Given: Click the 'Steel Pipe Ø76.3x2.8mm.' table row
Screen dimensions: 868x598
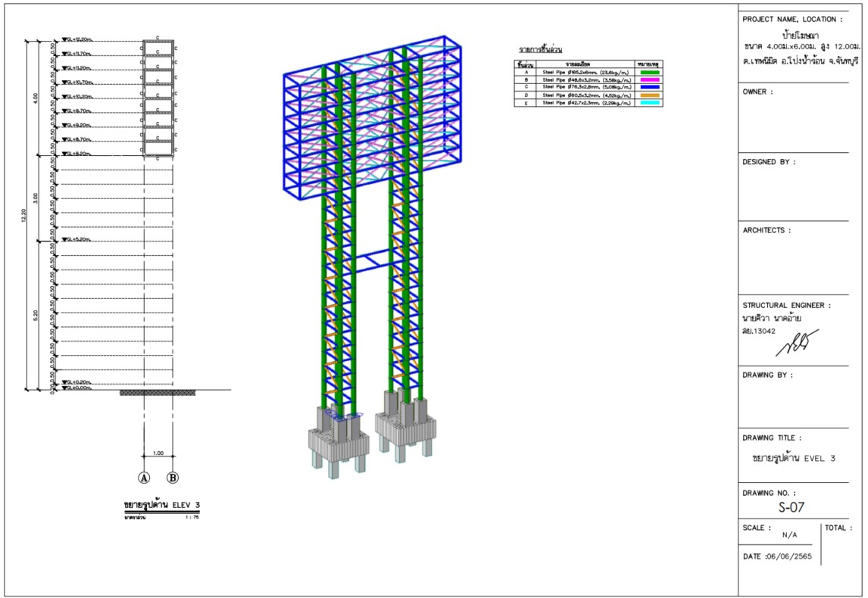Looking at the screenshot, I should (x=587, y=87).
